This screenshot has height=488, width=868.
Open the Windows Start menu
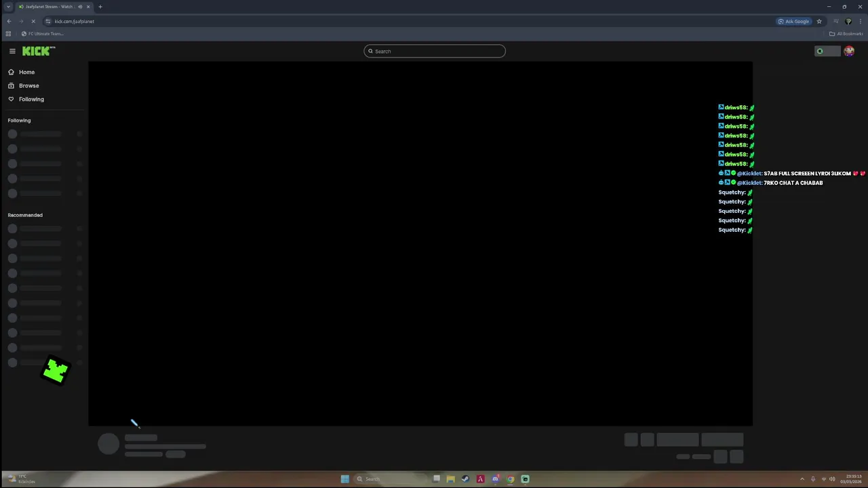pyautogui.click(x=344, y=479)
